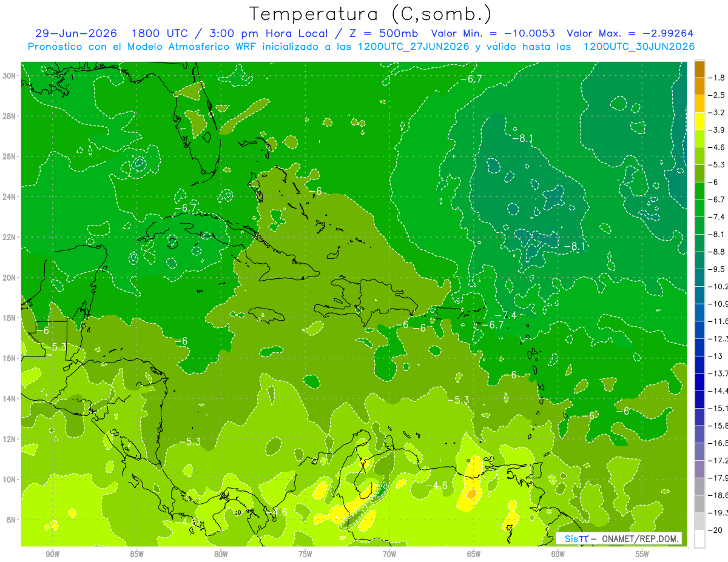Select the "1200UTC_27JUN2026" initialization time
Image resolution: width=728 pixels, height=562 pixels.
tap(413, 46)
